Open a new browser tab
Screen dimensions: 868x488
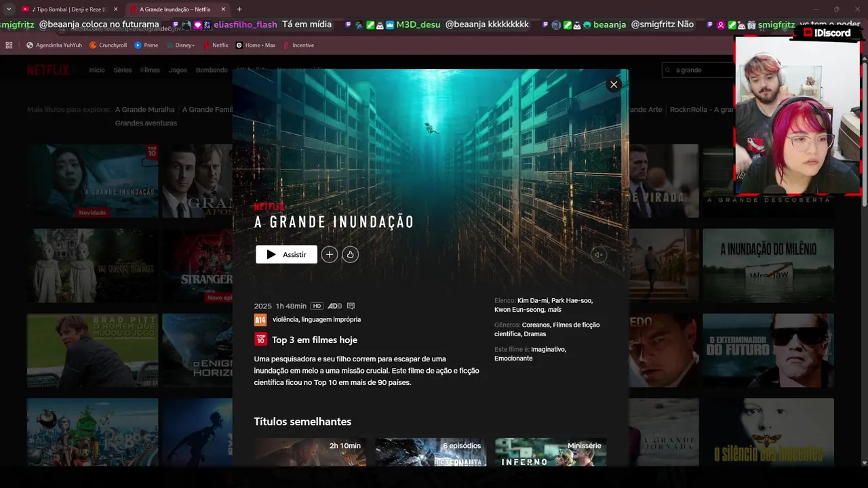coord(239,9)
